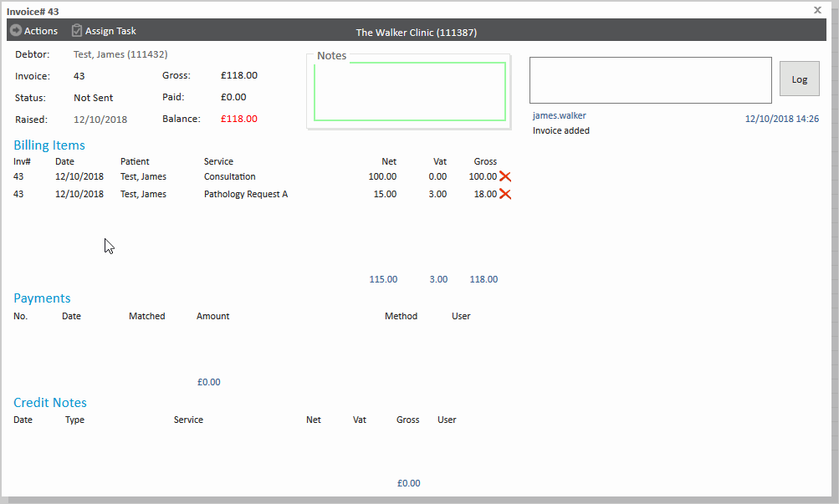The image size is (839, 504).
Task: Remove the Pathology Request A billing item
Action: [x=505, y=194]
